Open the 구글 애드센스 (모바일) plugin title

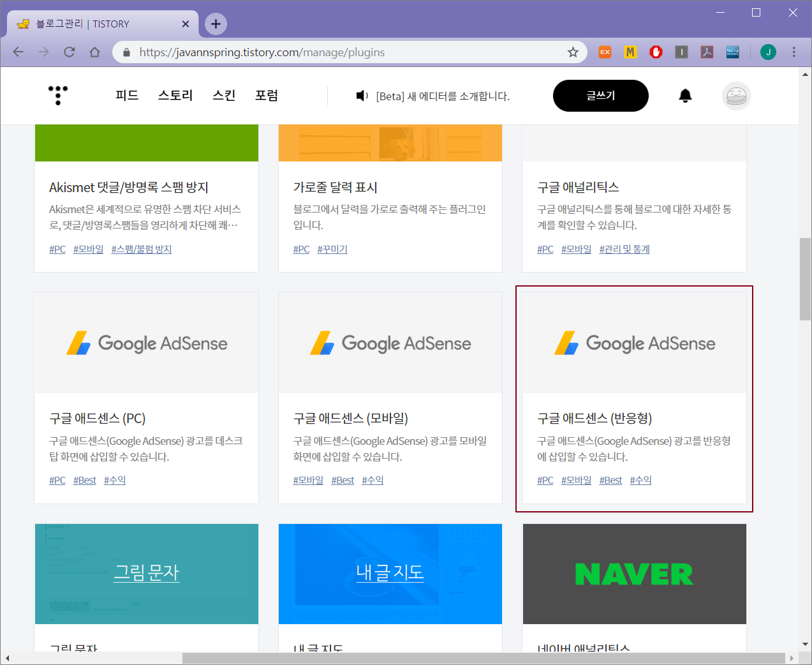click(350, 419)
